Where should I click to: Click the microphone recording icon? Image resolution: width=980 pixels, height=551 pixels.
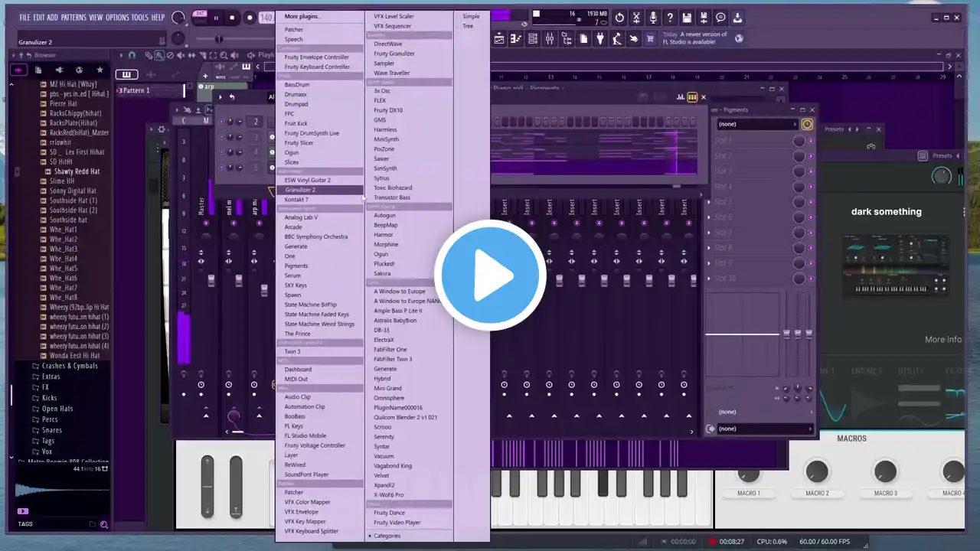(653, 18)
